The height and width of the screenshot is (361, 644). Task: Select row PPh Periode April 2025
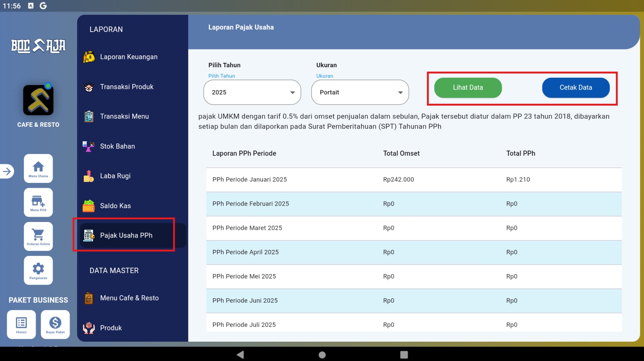(x=414, y=252)
